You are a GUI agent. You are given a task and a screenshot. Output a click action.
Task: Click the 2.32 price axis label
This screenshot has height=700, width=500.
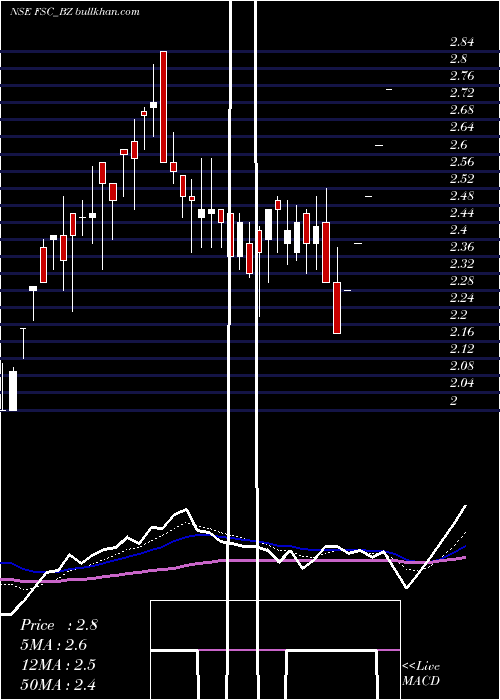pyautogui.click(x=462, y=264)
